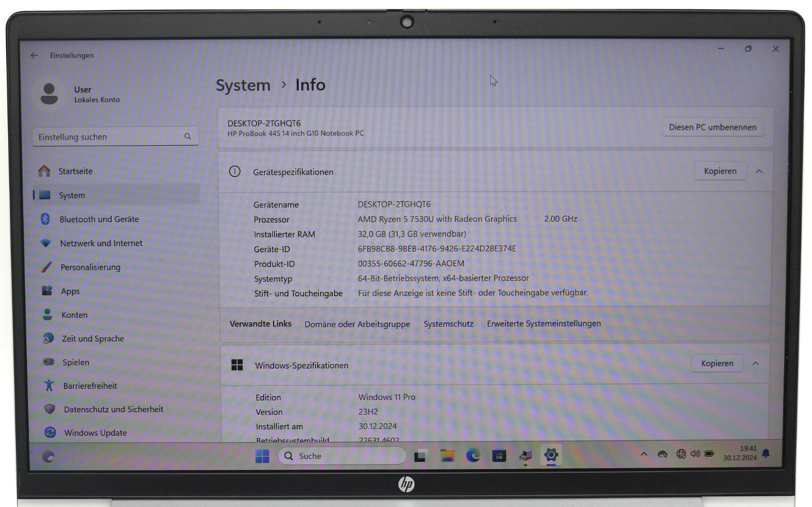
Task: Click the Konten person icon
Action: (x=47, y=315)
